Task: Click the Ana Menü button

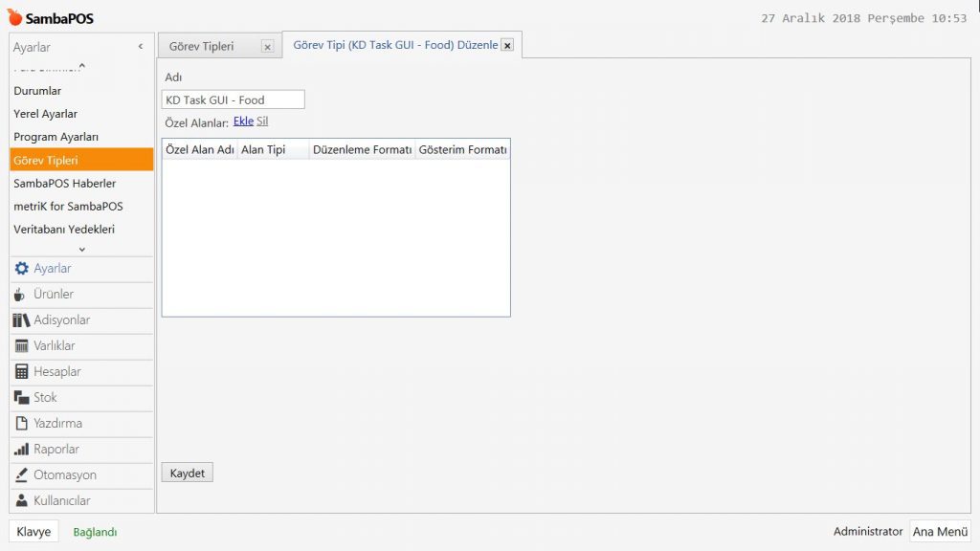Action: [x=940, y=532]
